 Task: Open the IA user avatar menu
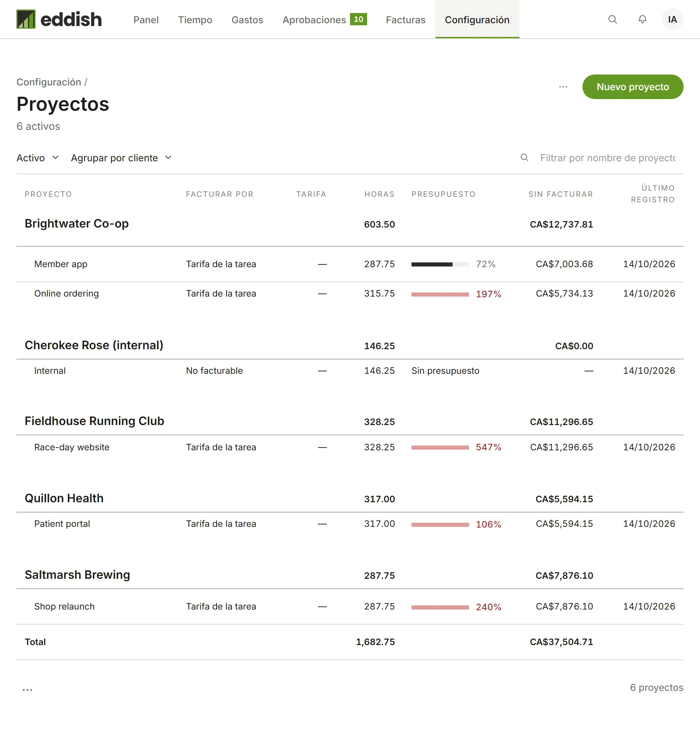[672, 19]
